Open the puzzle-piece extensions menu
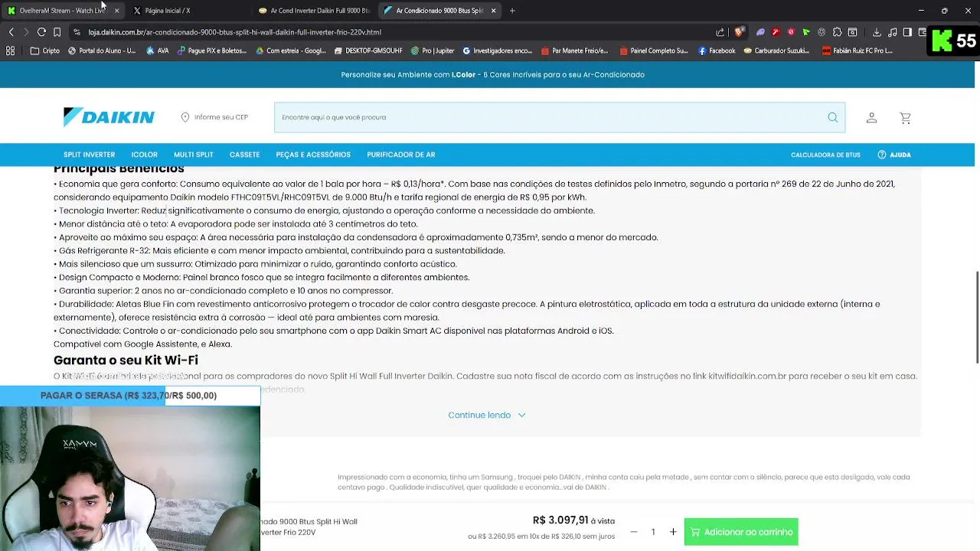980x551 pixels. point(837,32)
